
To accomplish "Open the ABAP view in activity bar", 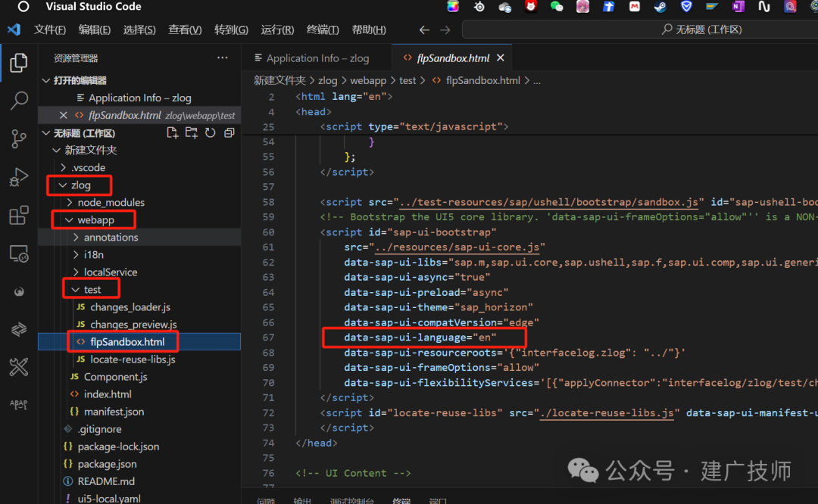I will click(19, 404).
